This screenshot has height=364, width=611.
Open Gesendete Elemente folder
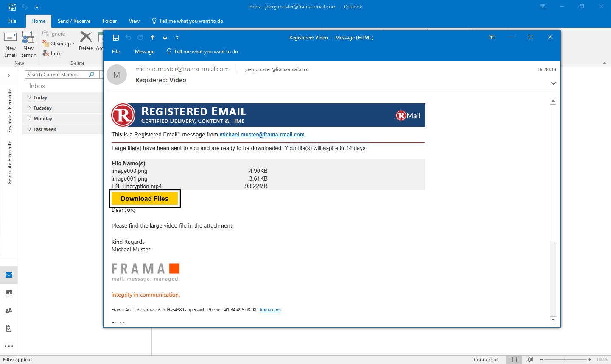[10, 111]
